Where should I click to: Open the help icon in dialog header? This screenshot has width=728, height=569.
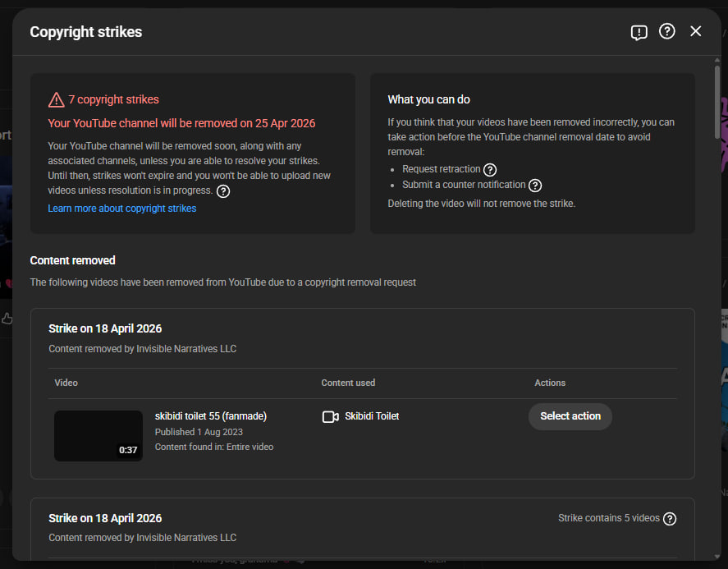click(666, 31)
